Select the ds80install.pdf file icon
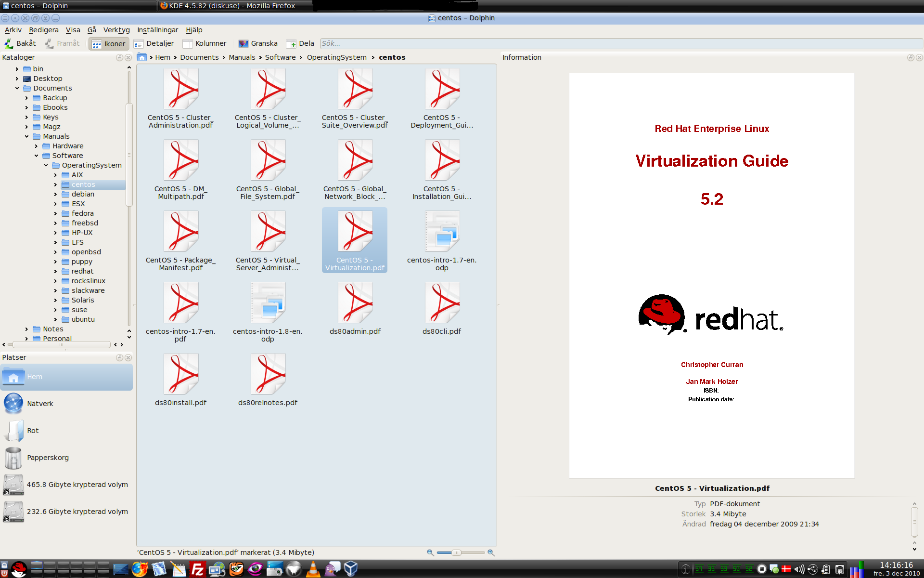 point(180,374)
